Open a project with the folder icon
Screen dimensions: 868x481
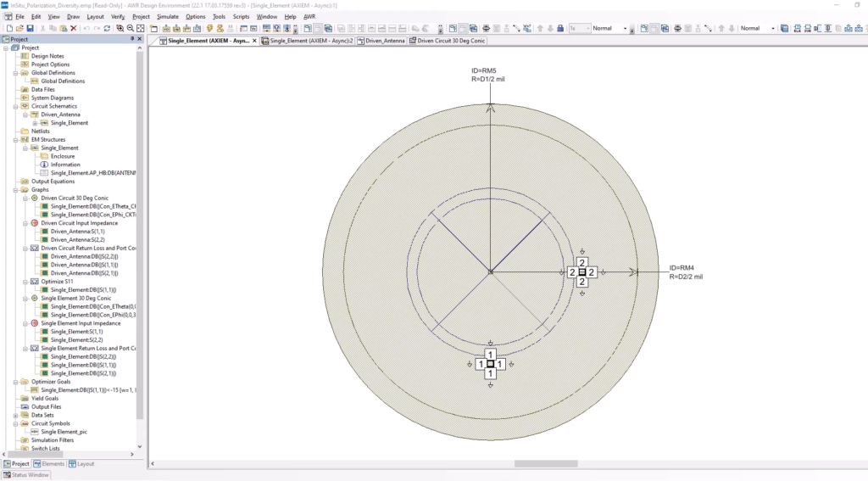20,28
